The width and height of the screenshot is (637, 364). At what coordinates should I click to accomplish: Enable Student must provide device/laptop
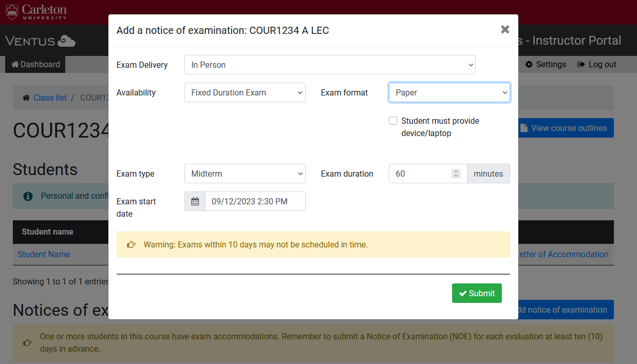coord(393,120)
